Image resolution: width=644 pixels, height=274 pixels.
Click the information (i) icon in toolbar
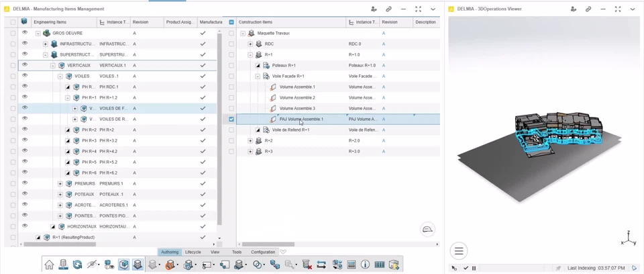pos(365,265)
